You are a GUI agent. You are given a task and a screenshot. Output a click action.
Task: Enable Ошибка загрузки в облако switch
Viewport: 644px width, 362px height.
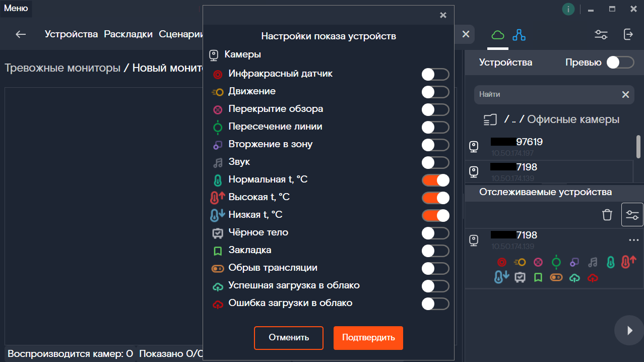click(435, 304)
